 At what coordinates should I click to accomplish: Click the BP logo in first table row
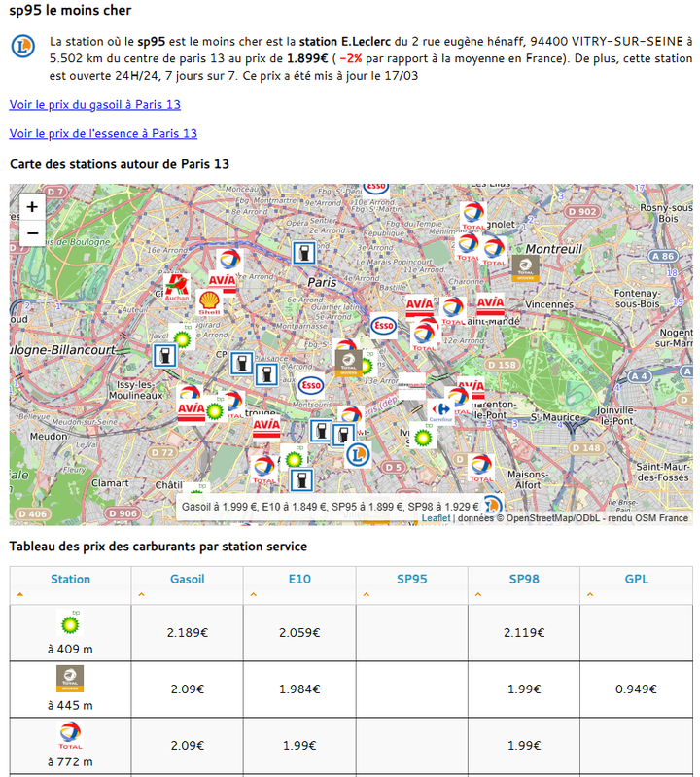pyautogui.click(x=70, y=622)
